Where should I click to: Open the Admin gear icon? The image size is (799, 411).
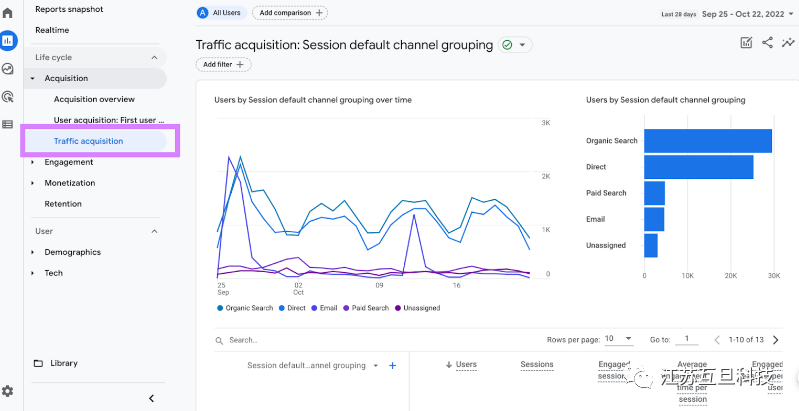click(8, 391)
